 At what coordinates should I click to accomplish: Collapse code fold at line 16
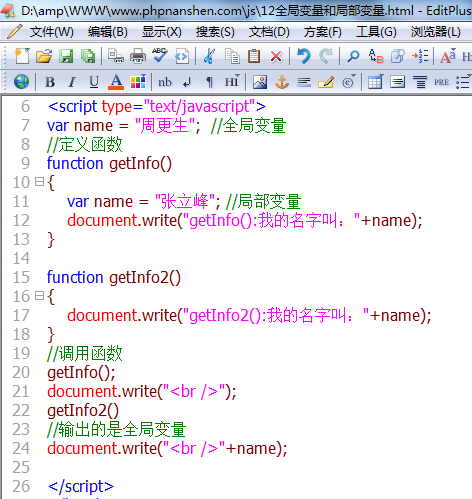[39, 296]
